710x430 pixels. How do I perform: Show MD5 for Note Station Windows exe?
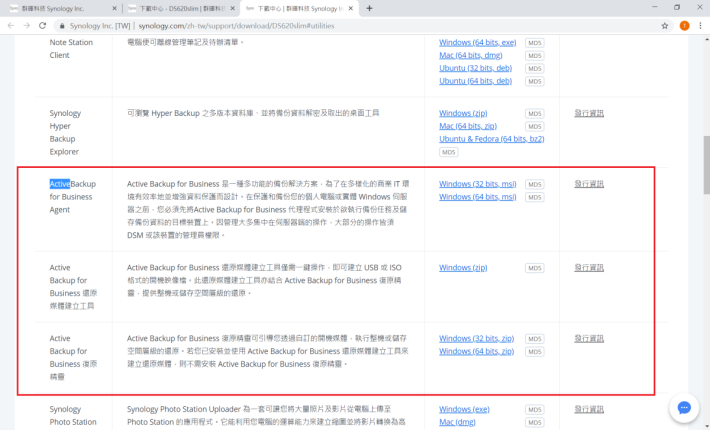coord(534,43)
